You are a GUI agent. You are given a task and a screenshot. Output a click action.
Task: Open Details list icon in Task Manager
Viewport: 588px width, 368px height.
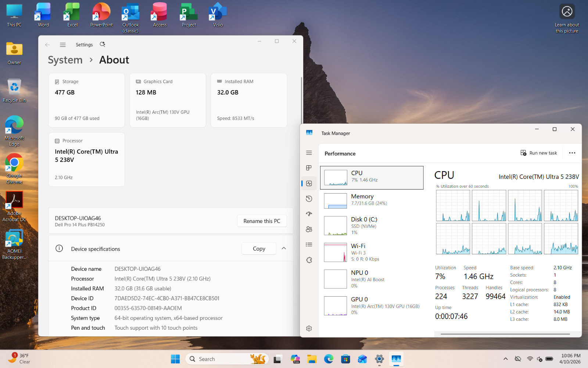point(309,244)
